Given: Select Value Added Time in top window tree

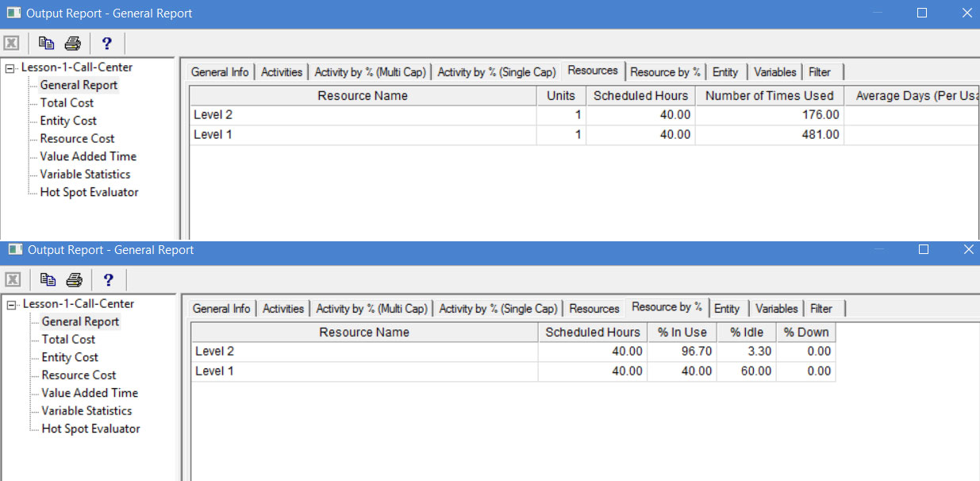Looking at the screenshot, I should tap(88, 156).
